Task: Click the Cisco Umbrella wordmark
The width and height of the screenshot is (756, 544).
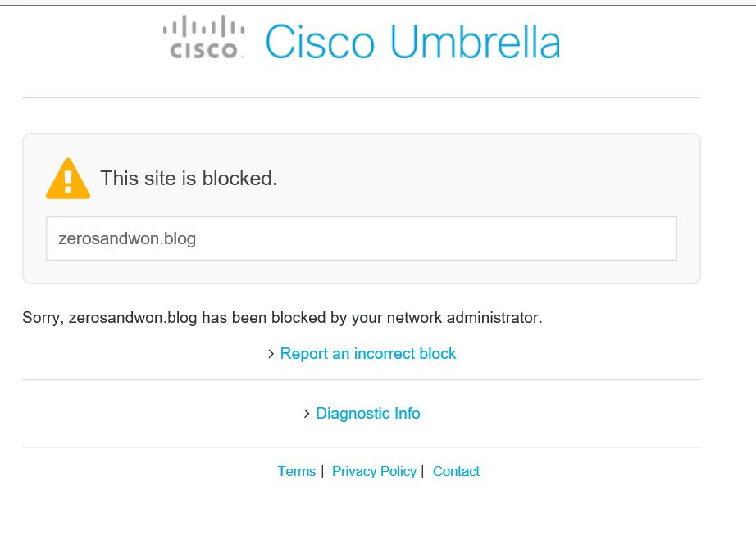Action: click(412, 42)
